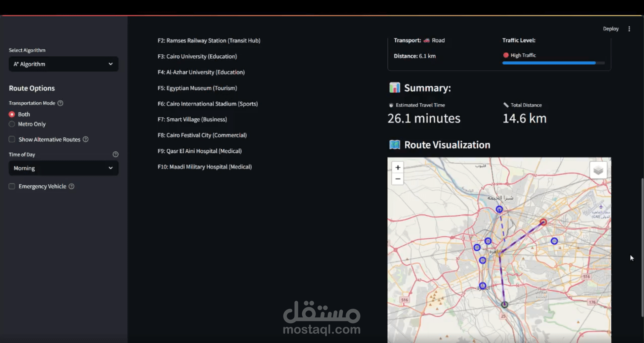
Task: Click the Summary chart icon
Action: tap(394, 88)
